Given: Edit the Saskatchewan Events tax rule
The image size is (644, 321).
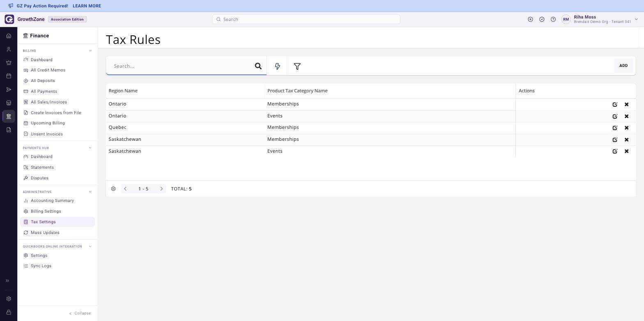Looking at the screenshot, I should pyautogui.click(x=615, y=151).
